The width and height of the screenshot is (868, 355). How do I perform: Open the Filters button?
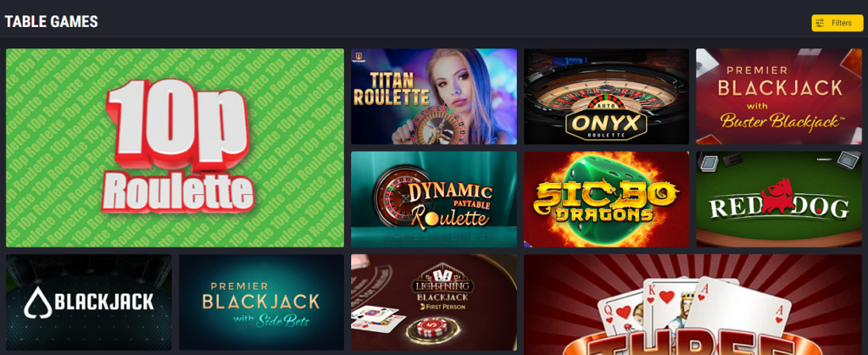(837, 23)
